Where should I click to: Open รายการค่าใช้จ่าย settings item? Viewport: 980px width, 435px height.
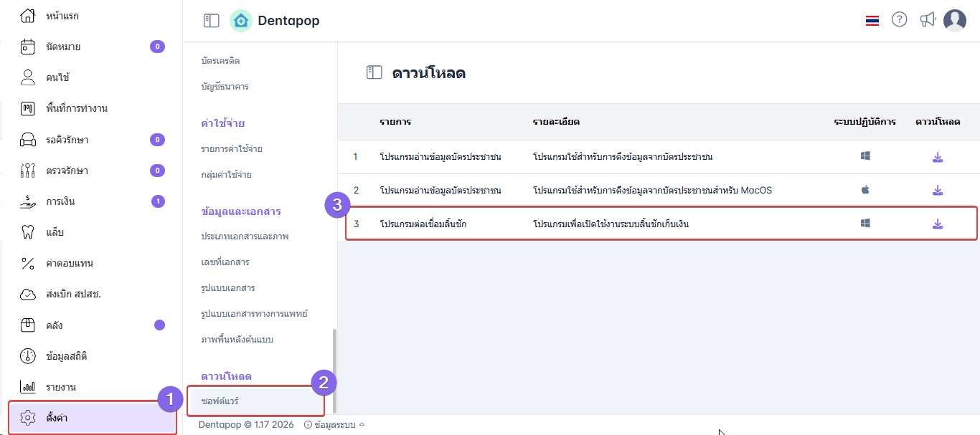[231, 149]
